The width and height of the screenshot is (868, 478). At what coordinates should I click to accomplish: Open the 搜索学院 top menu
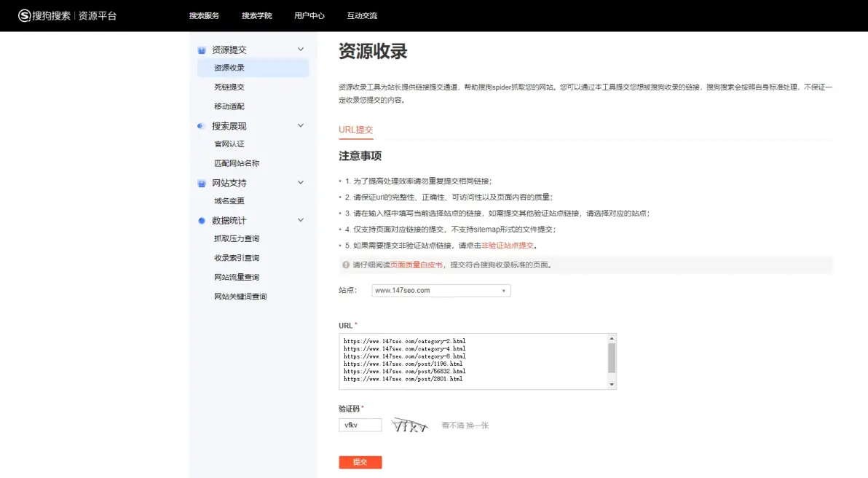[x=257, y=15]
